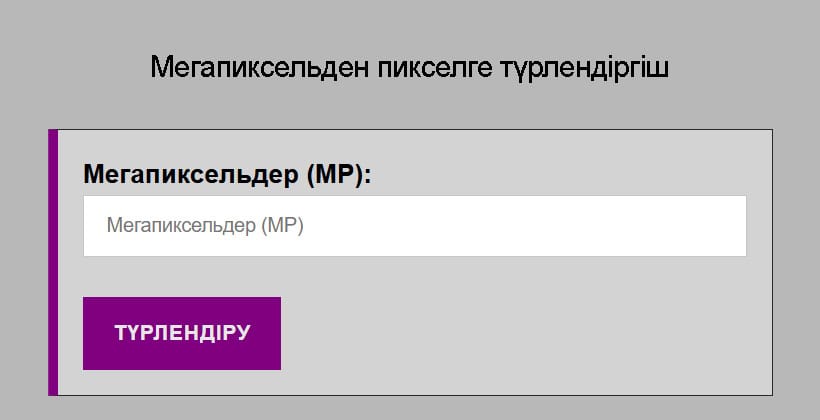Click the right end of the white text box
Viewport: 820px width, 420px height.
pos(720,226)
